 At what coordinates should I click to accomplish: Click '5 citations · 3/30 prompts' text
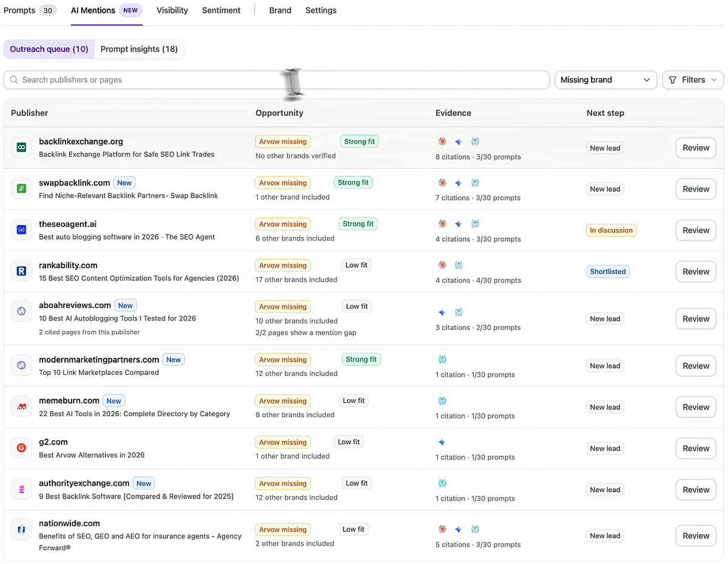pos(478,545)
